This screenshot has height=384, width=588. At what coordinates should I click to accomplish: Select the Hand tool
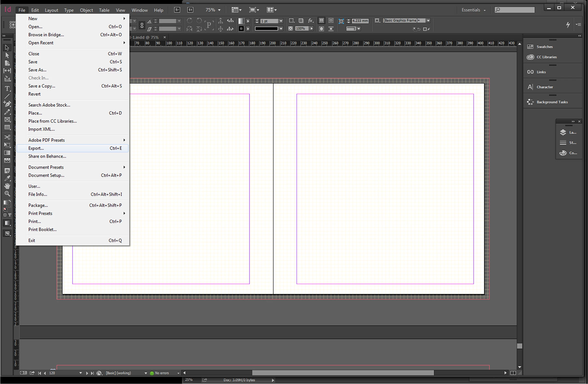7,186
